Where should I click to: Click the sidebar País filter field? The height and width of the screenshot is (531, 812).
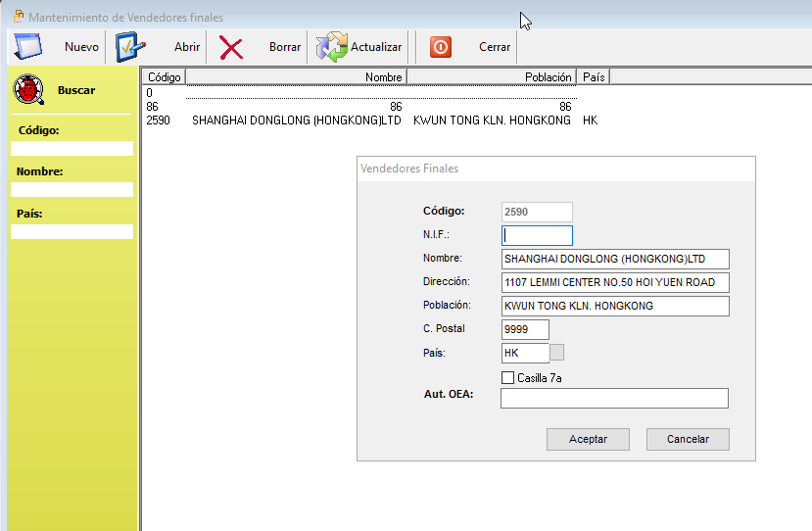(x=72, y=232)
